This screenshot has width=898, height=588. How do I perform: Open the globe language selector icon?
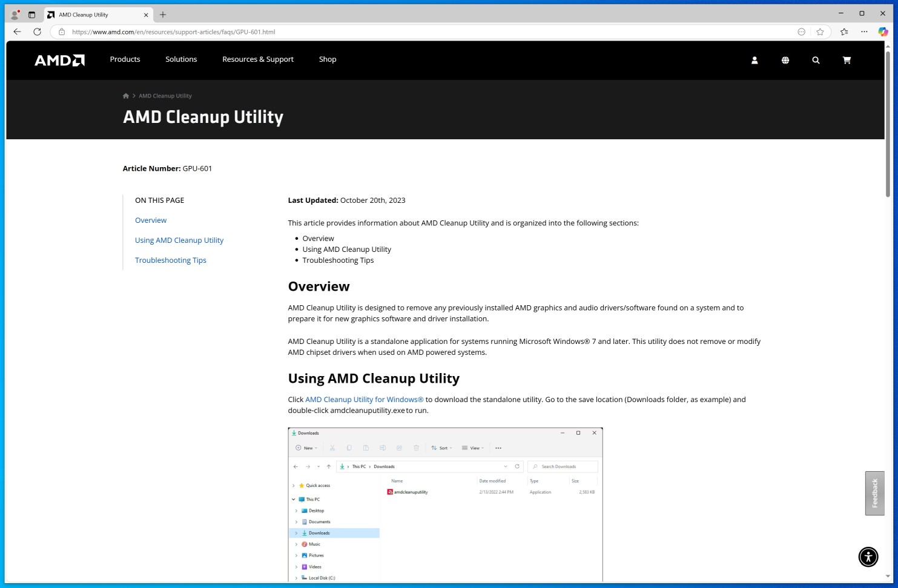pyautogui.click(x=785, y=60)
